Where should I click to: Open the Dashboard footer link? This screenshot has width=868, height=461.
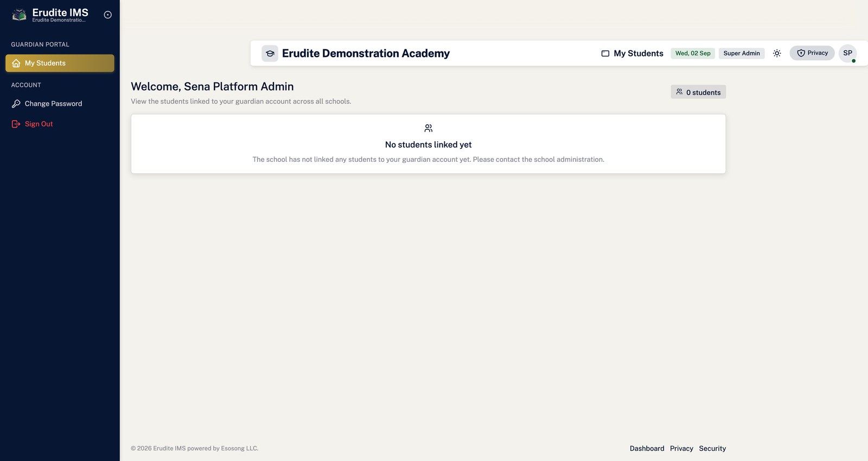[x=647, y=449]
